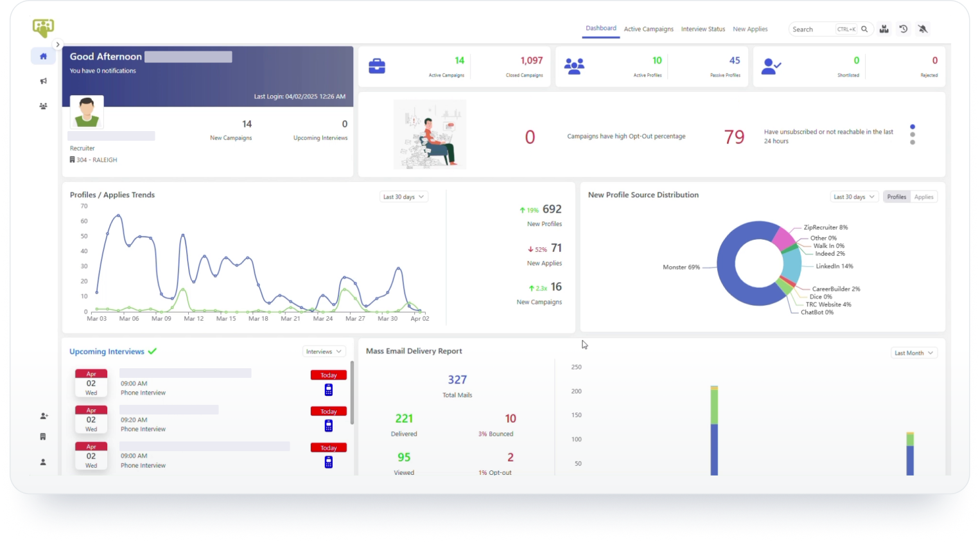Click the muted notification bell icon
This screenshot has height=543, width=980.
[923, 29]
